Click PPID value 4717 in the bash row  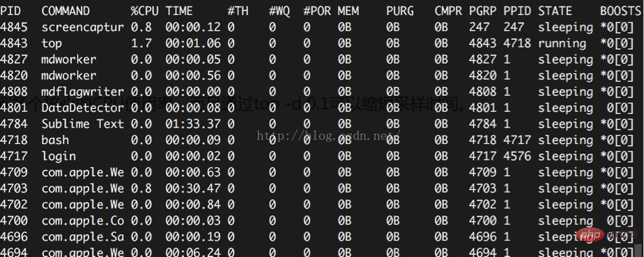(x=517, y=140)
